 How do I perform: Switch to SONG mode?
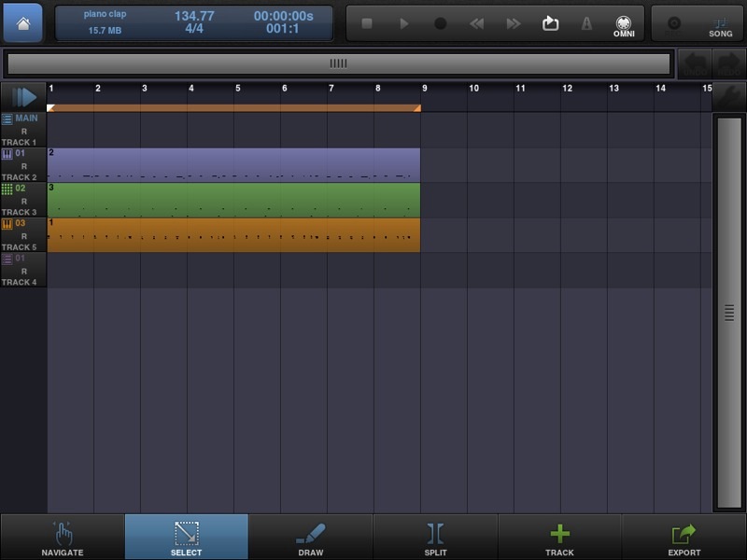720,27
